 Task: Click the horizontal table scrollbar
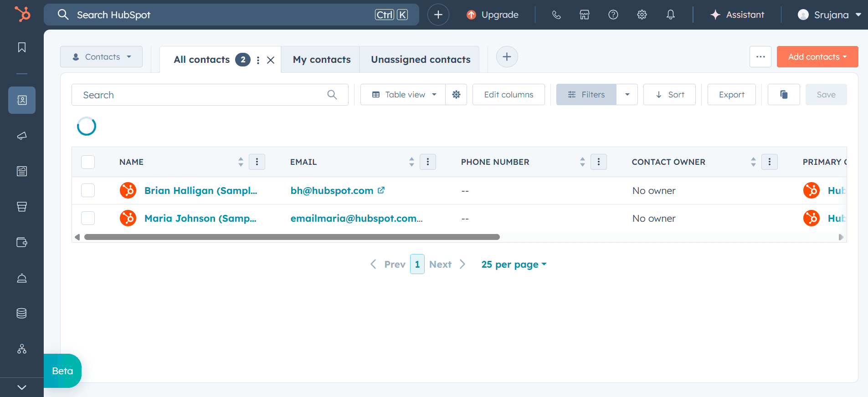[292, 237]
